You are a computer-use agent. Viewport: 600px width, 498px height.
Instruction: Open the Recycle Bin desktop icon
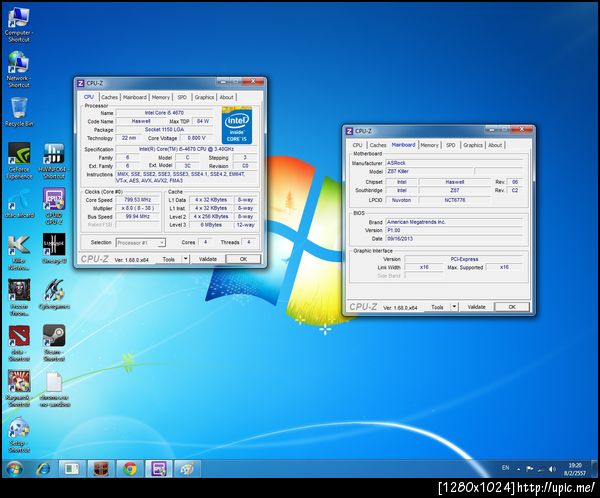(18, 108)
